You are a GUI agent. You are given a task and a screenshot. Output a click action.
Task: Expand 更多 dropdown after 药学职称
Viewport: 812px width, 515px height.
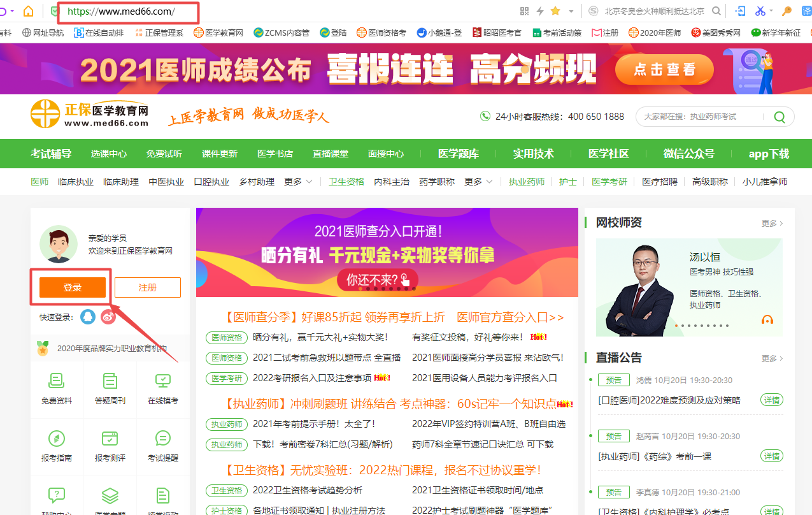pos(478,182)
